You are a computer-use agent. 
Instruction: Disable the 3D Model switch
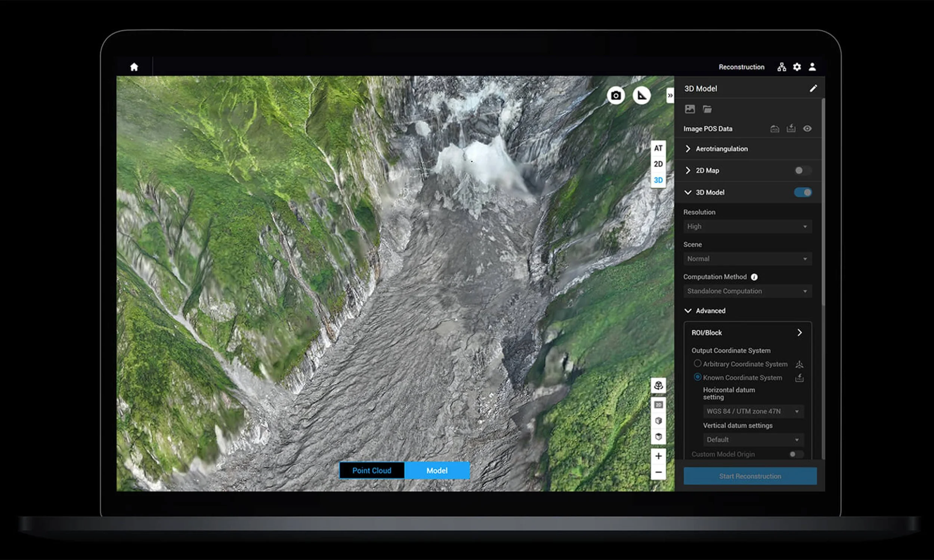pos(802,192)
